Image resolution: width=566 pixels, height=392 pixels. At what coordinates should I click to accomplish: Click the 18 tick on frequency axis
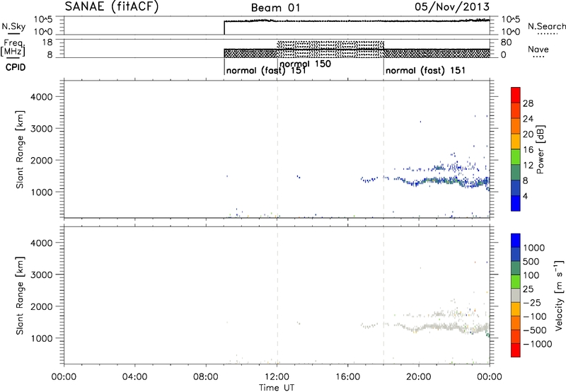click(x=47, y=42)
